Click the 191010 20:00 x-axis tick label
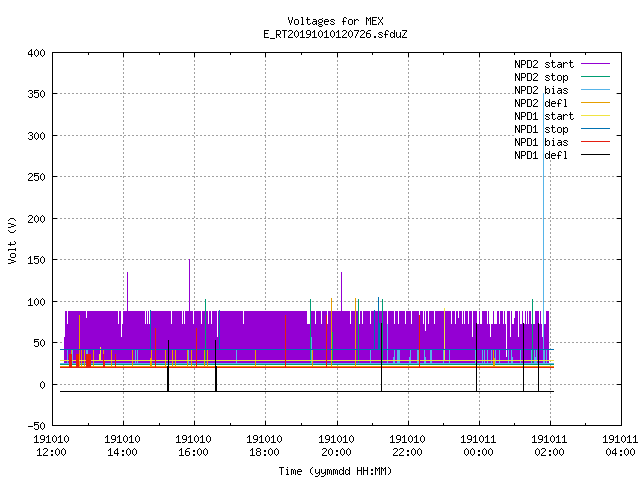 [x=336, y=446]
